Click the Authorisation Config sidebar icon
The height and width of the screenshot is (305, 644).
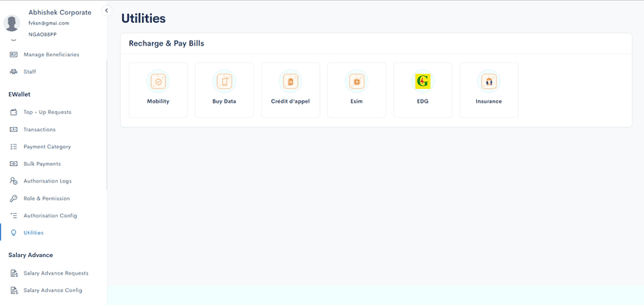(14, 216)
